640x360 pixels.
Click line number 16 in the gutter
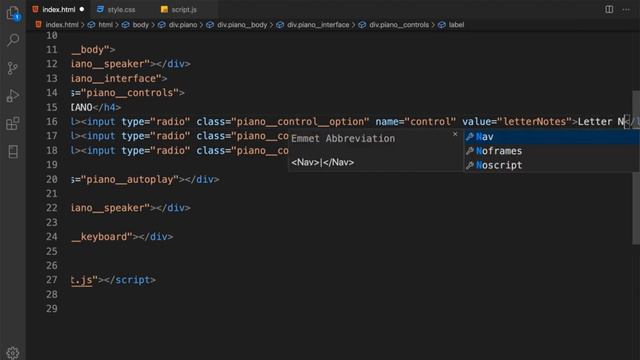51,122
